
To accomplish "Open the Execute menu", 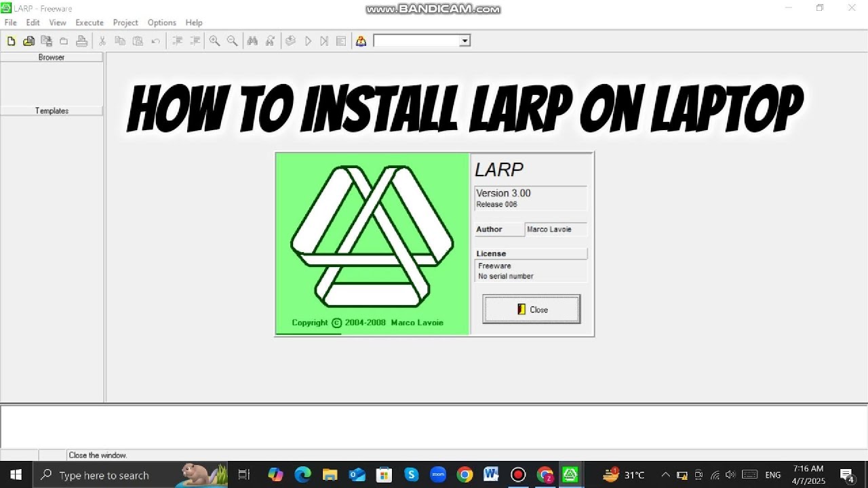I will (x=90, y=22).
